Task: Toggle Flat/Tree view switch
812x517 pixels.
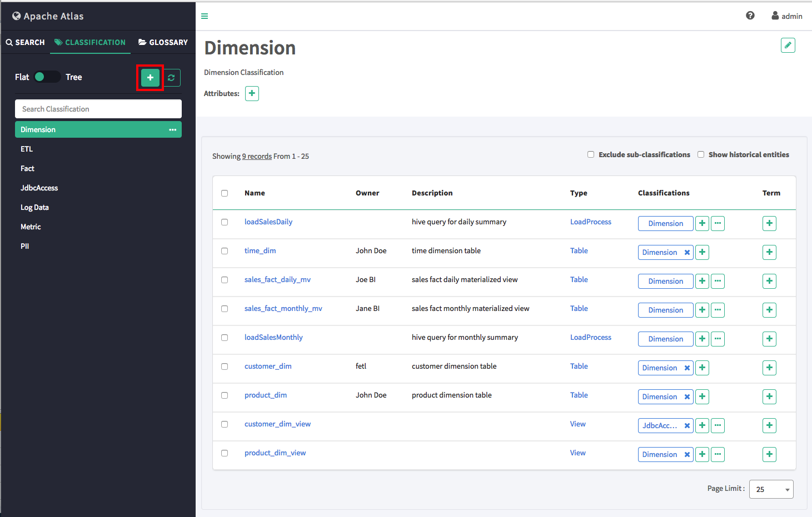Action: coord(47,77)
